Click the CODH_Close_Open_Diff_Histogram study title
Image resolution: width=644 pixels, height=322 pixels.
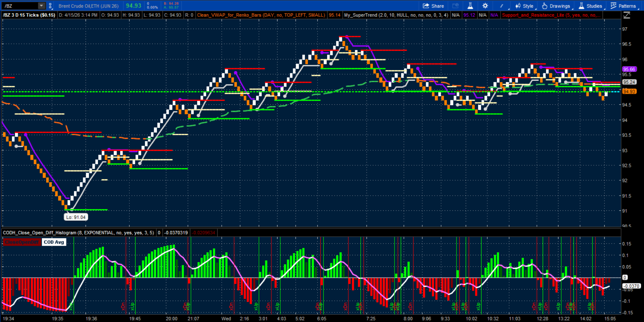pyautogui.click(x=78, y=233)
